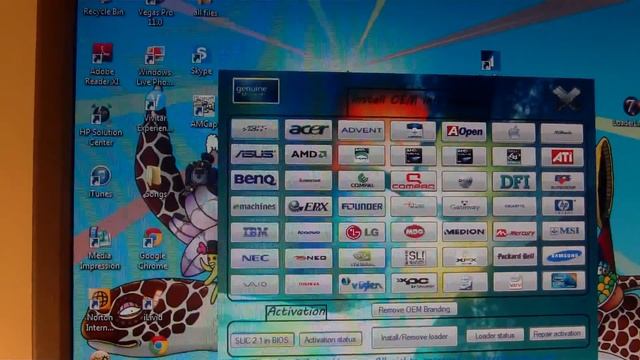Viewport: 640px width, 360px height.
Task: Click the Remove OEM Branding button
Action: tap(414, 310)
